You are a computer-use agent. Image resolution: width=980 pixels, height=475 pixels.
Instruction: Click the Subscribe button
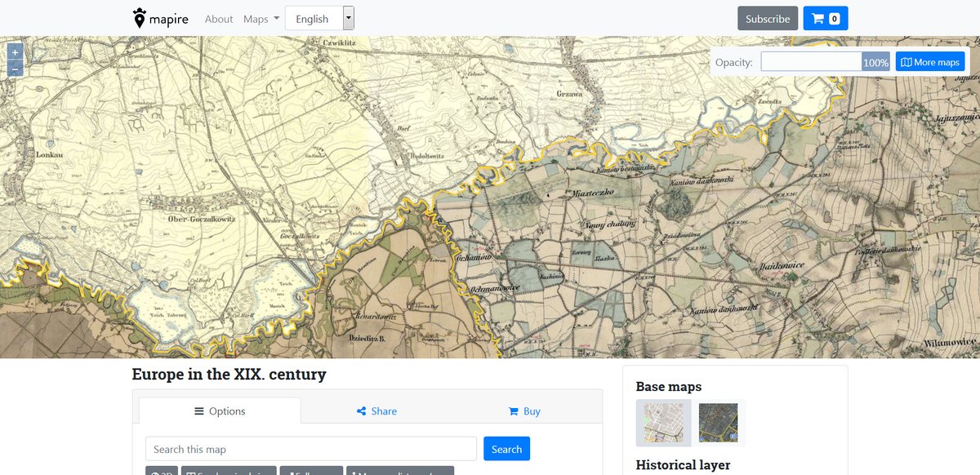[x=767, y=18]
